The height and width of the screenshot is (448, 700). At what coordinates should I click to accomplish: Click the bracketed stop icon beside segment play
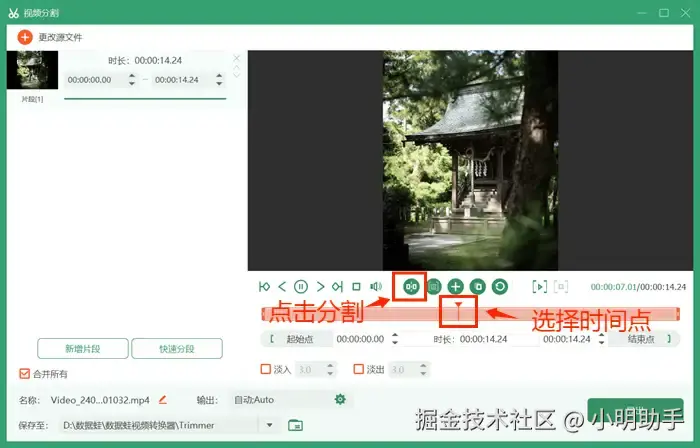pyautogui.click(x=561, y=286)
